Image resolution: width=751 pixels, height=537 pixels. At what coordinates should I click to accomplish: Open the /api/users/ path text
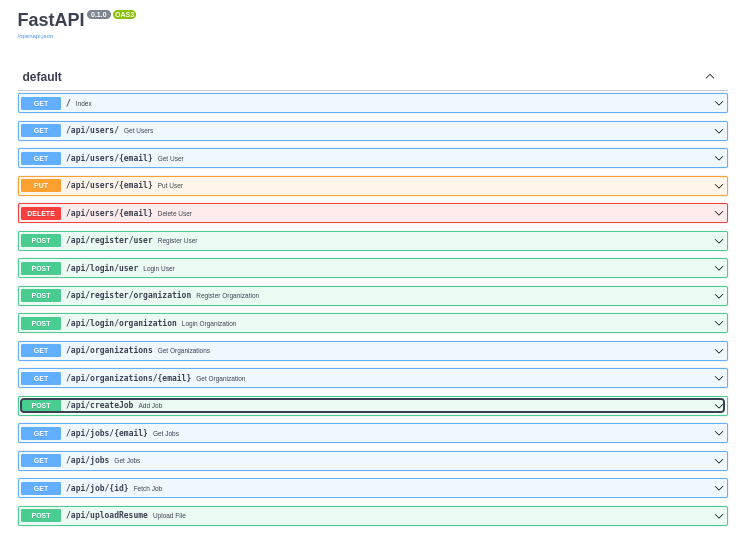[92, 130]
